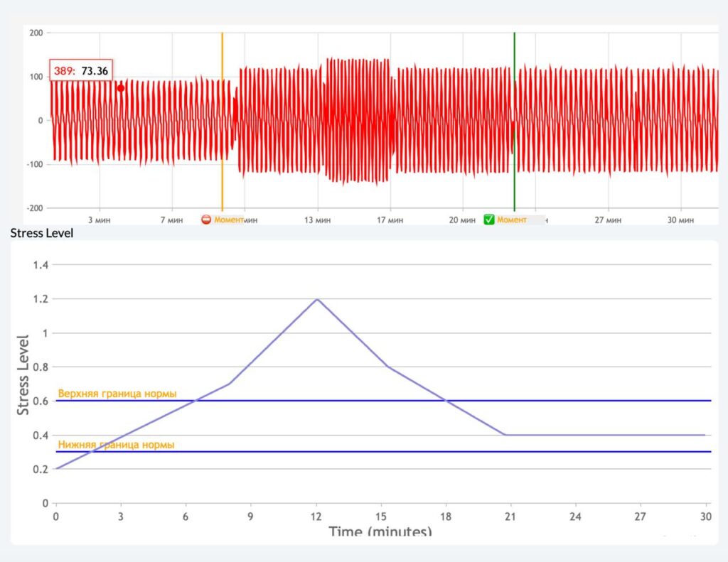Click the 'Момент' label beside green checkmark

[512, 220]
